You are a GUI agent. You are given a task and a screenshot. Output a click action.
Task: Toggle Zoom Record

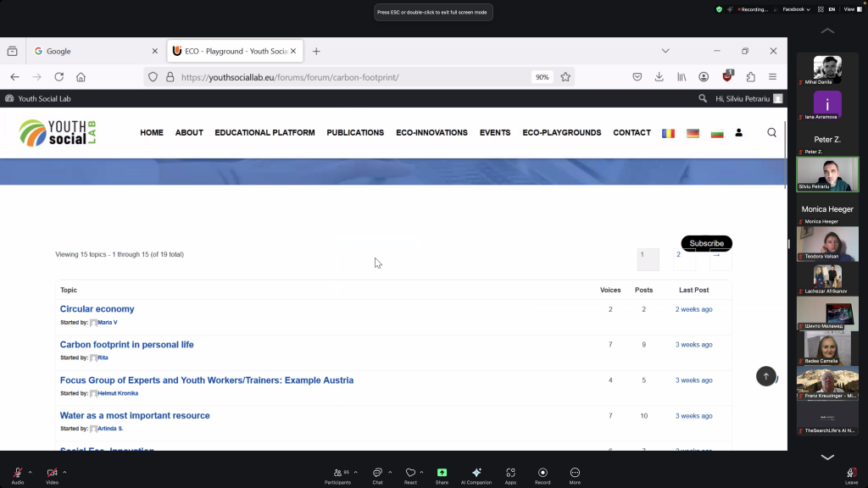pos(542,474)
